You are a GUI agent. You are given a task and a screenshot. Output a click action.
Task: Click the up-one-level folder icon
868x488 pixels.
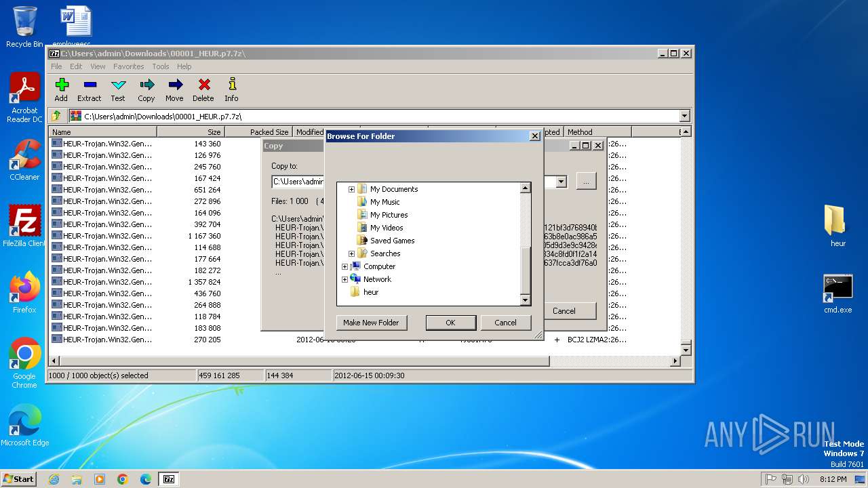point(56,116)
